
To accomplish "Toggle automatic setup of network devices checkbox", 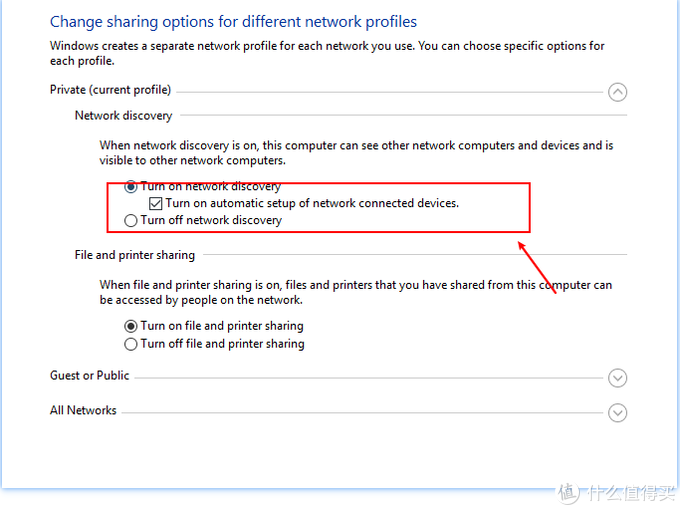I will coord(156,203).
